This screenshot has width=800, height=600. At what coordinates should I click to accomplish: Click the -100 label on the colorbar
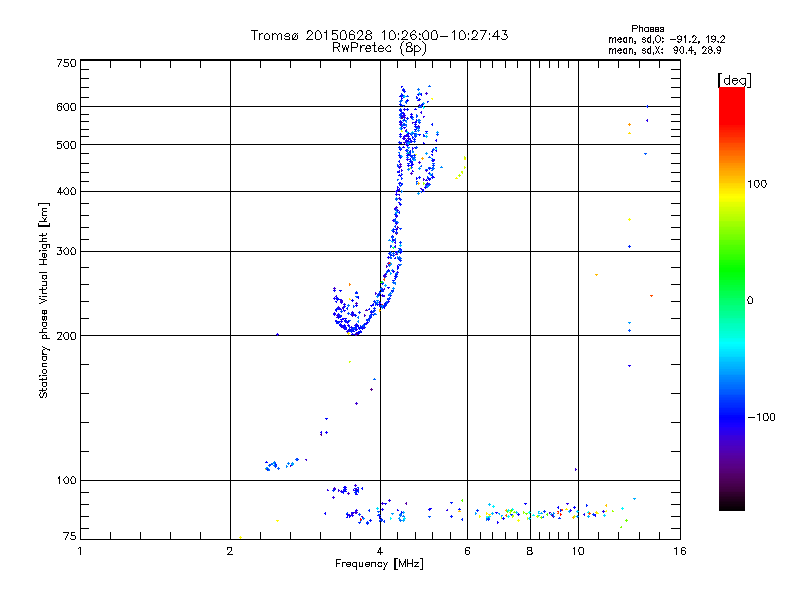point(761,417)
